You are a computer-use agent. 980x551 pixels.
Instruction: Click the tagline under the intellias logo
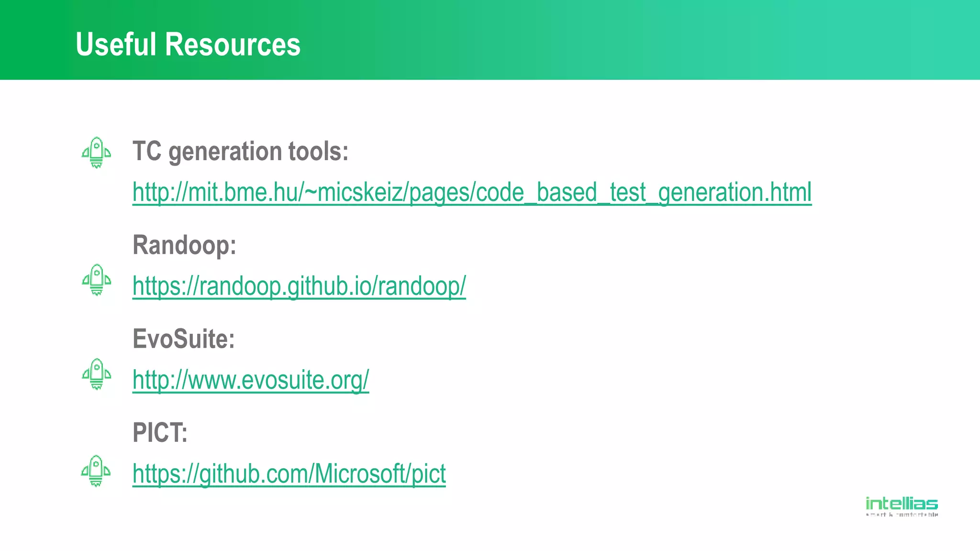(x=902, y=515)
